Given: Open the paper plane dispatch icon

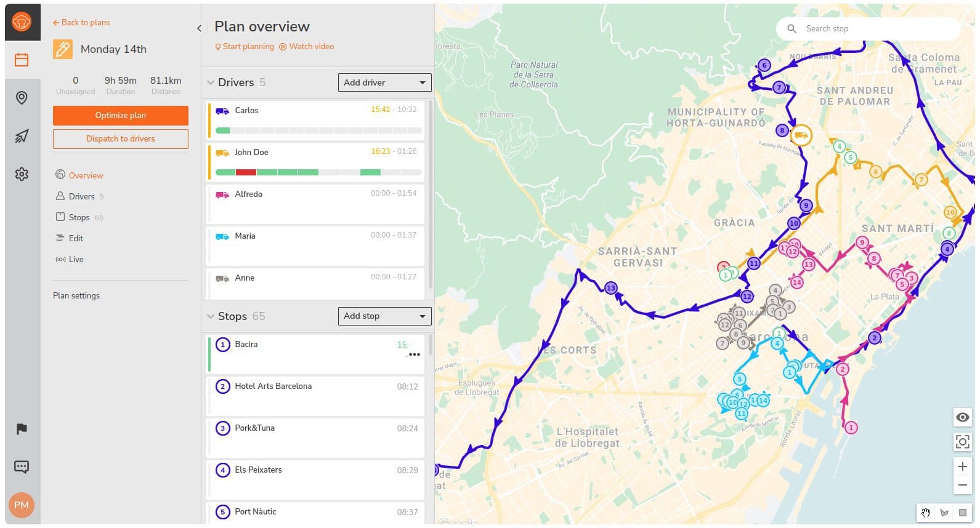Looking at the screenshot, I should (x=22, y=136).
